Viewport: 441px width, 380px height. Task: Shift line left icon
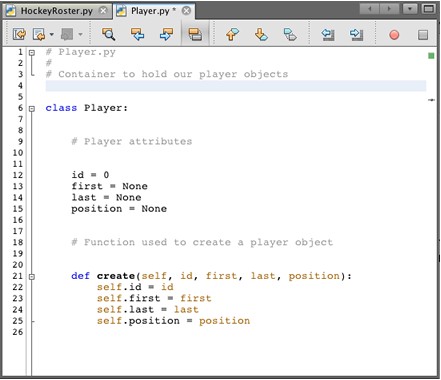point(328,34)
